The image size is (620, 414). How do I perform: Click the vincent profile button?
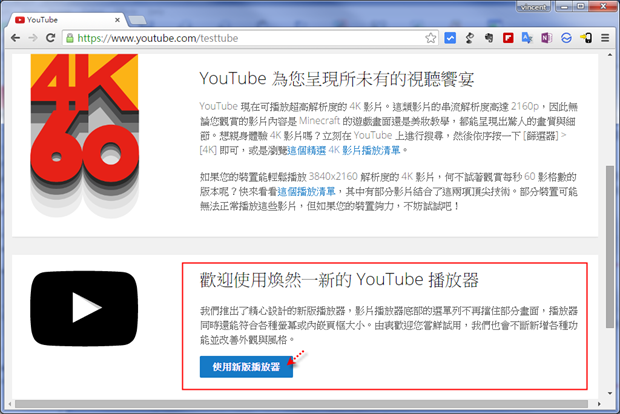[x=533, y=7]
